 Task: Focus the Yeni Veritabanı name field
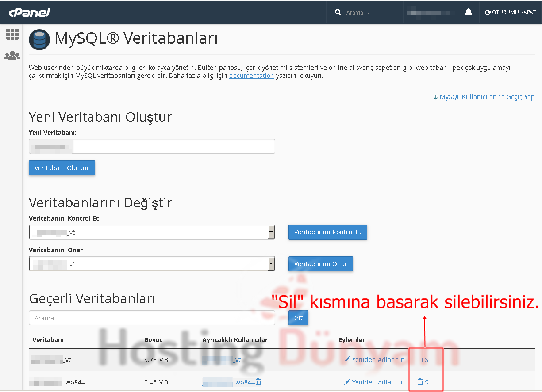tap(174, 146)
